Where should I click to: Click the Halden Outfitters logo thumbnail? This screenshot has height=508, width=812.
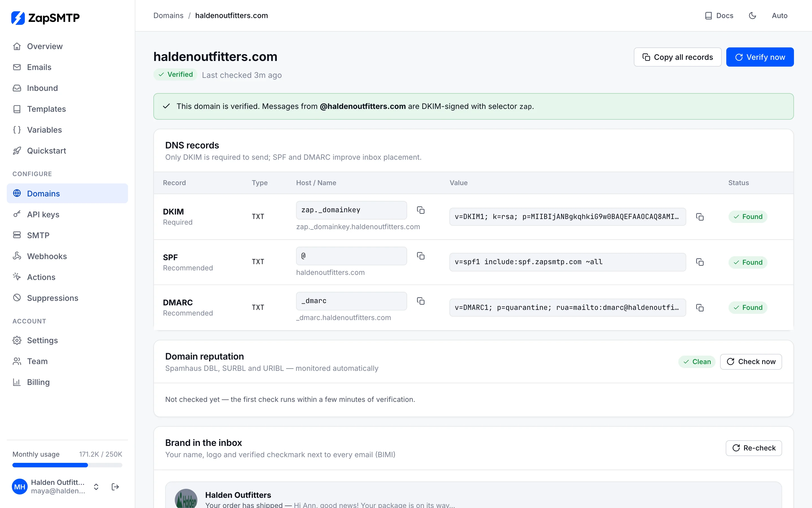(x=186, y=499)
